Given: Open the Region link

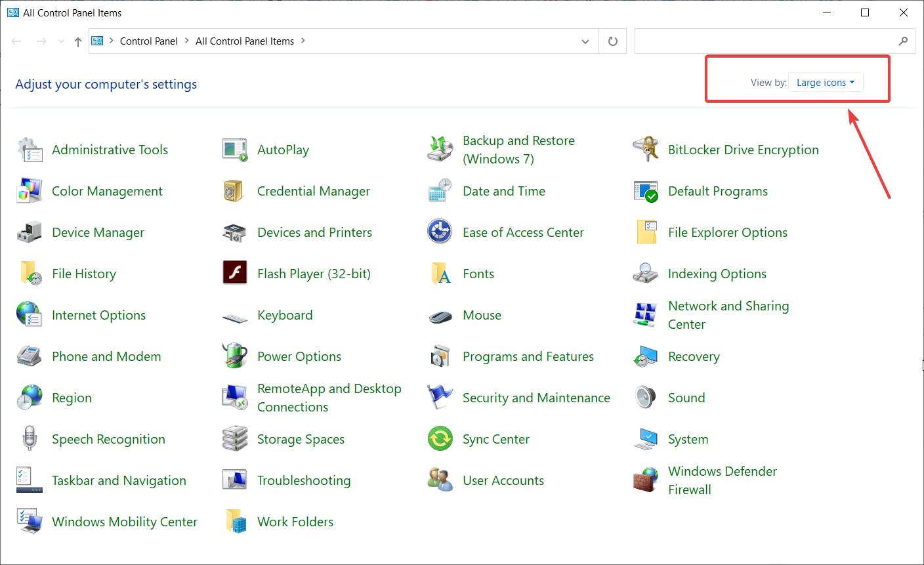Looking at the screenshot, I should pos(72,398).
